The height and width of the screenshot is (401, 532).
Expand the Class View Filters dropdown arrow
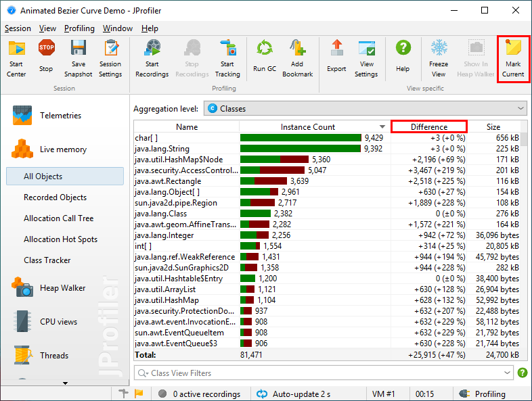click(x=507, y=373)
